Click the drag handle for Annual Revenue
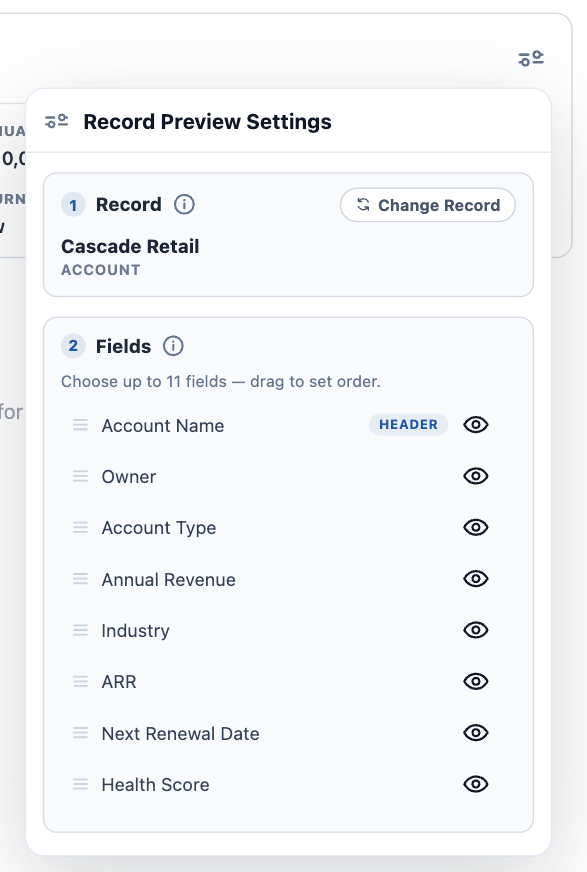587x872 pixels. [x=81, y=579]
